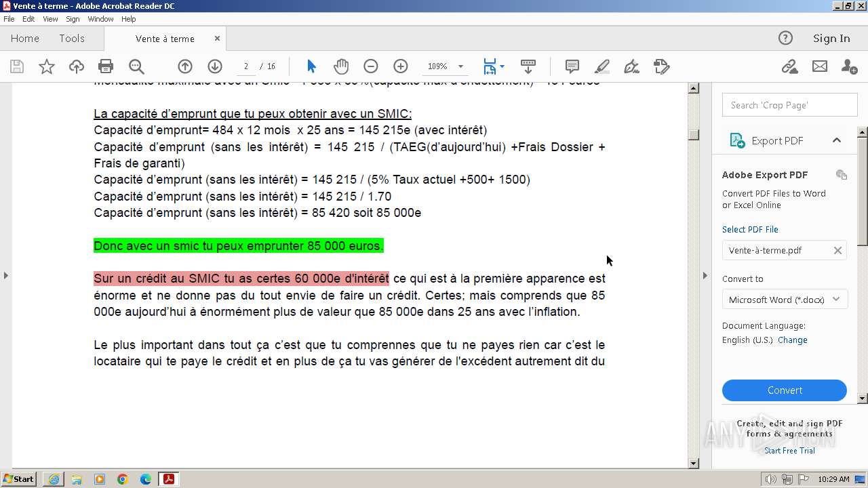Open Export PDF tool icon in pane

click(736, 140)
